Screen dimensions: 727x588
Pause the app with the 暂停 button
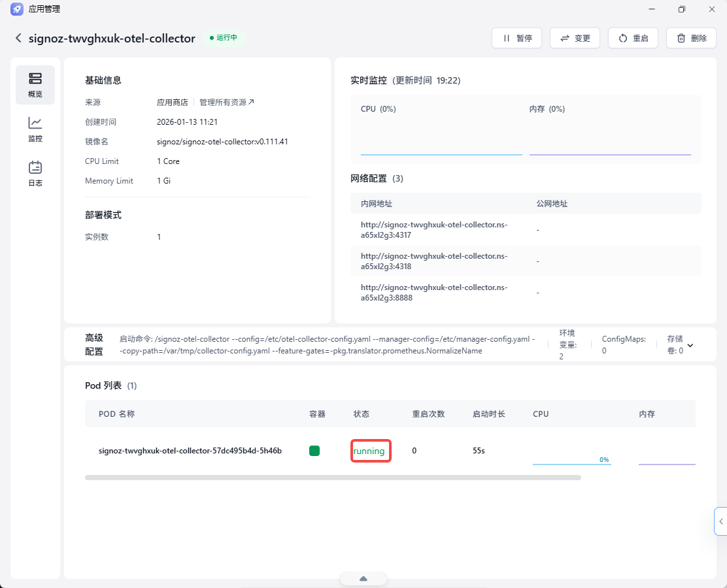(517, 38)
